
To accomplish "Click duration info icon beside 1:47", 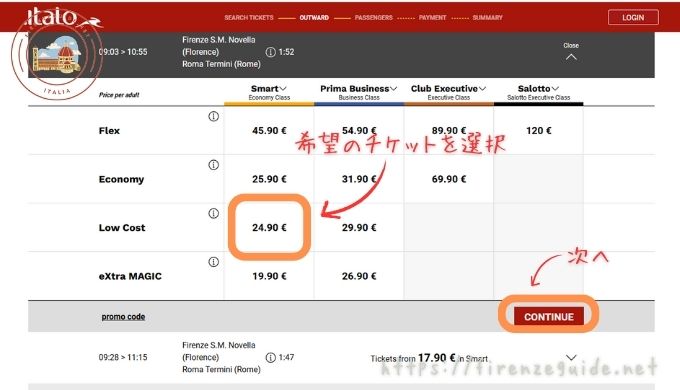I will (x=270, y=357).
